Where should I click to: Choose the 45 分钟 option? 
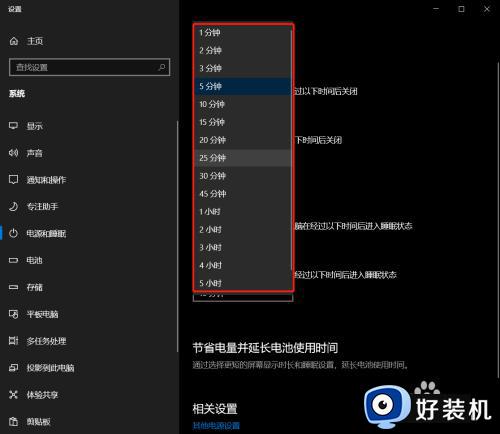[x=242, y=194]
